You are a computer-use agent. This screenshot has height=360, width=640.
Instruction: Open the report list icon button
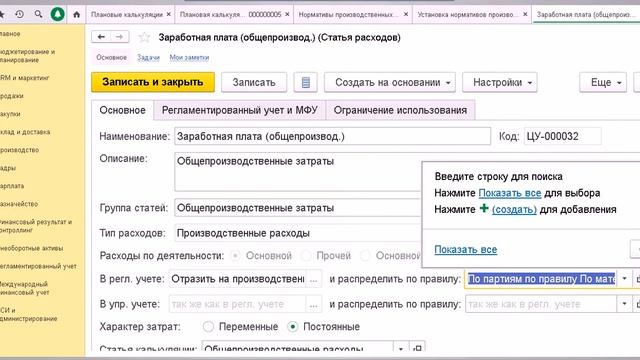pos(305,82)
